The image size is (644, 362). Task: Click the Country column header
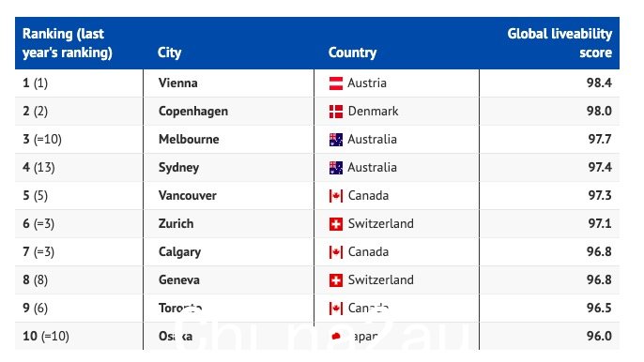click(x=352, y=53)
